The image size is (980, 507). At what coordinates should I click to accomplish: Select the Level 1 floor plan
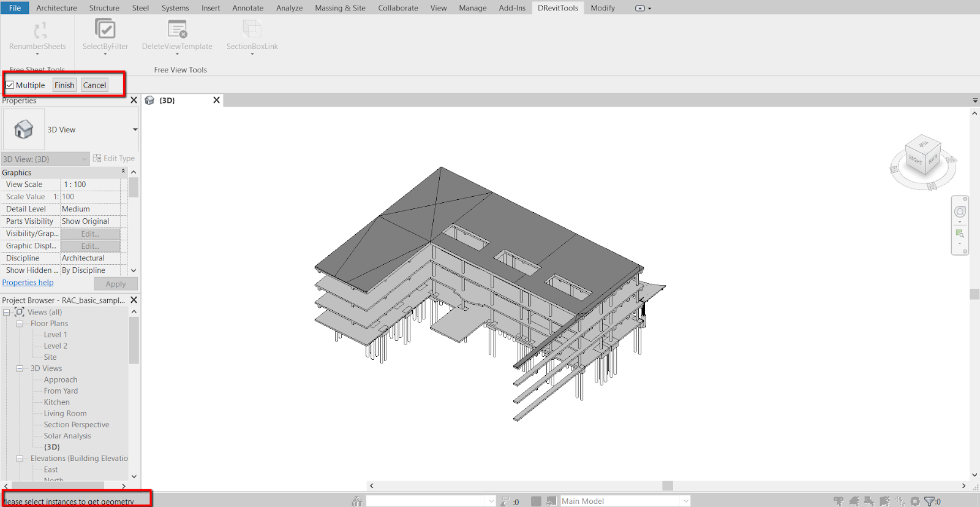pyautogui.click(x=55, y=335)
